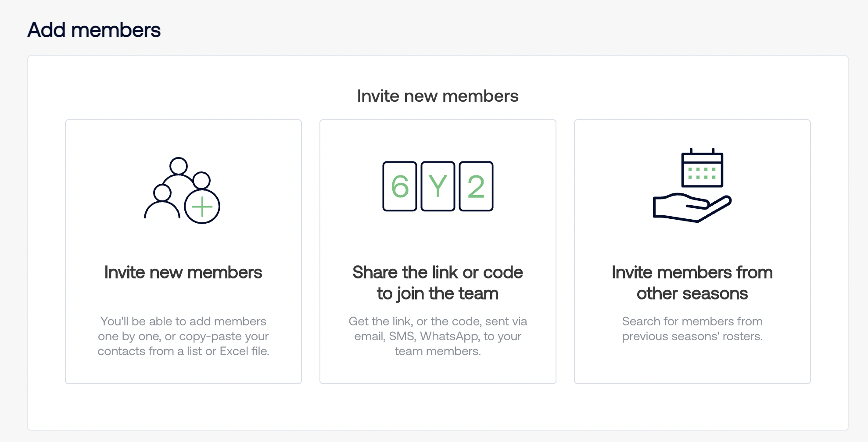Screen dimensions: 868x442
Task: Click the top person head in group icon
Action: 179,166
